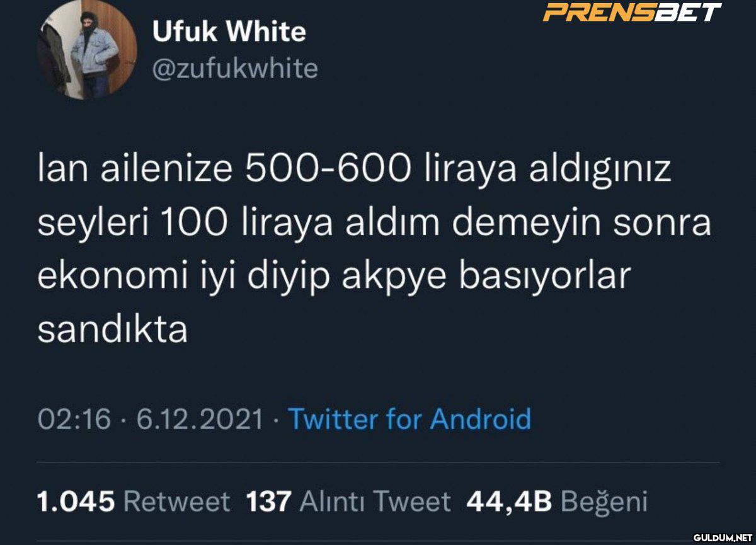756x545 pixels.
Task: Click the word 'Beğeni' label
Action: 604,502
